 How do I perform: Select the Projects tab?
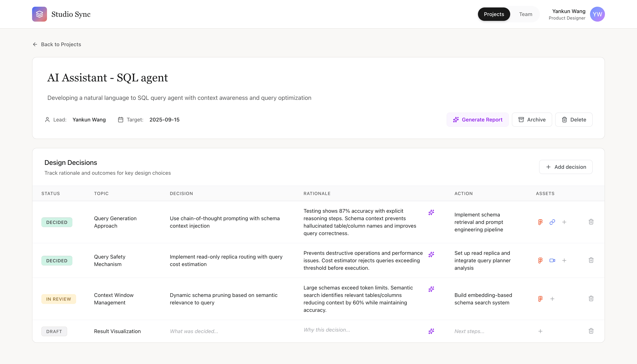tap(494, 14)
